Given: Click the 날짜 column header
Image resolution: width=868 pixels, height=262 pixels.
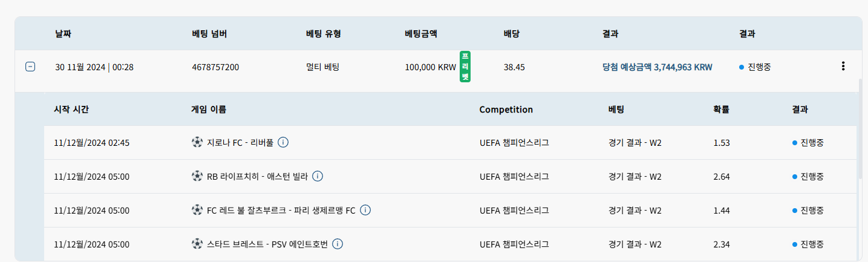Looking at the screenshot, I should 63,34.
